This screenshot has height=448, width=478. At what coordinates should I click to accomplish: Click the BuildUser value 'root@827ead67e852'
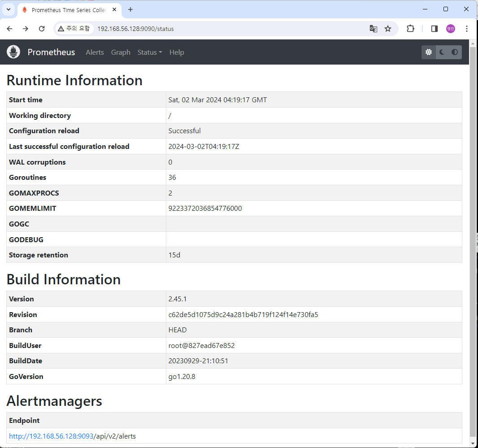click(201, 346)
